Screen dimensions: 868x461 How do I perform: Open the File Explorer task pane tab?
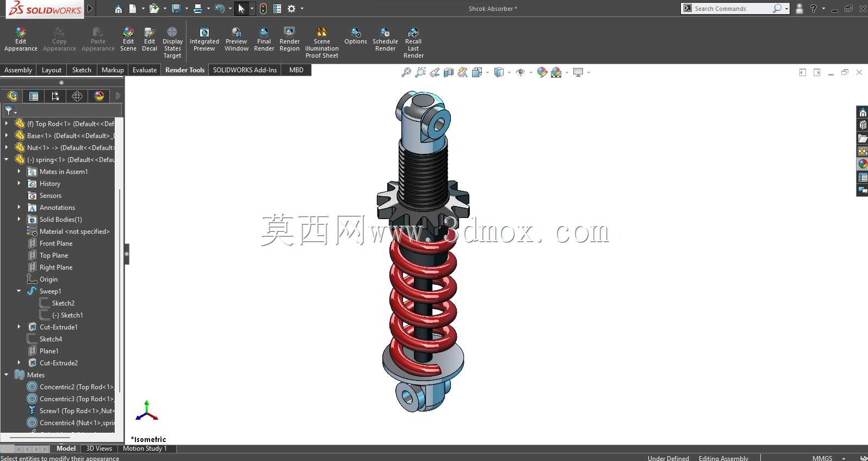(863, 138)
